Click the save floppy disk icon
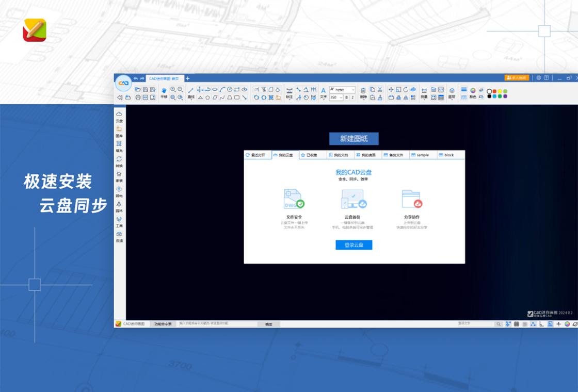 click(x=145, y=90)
